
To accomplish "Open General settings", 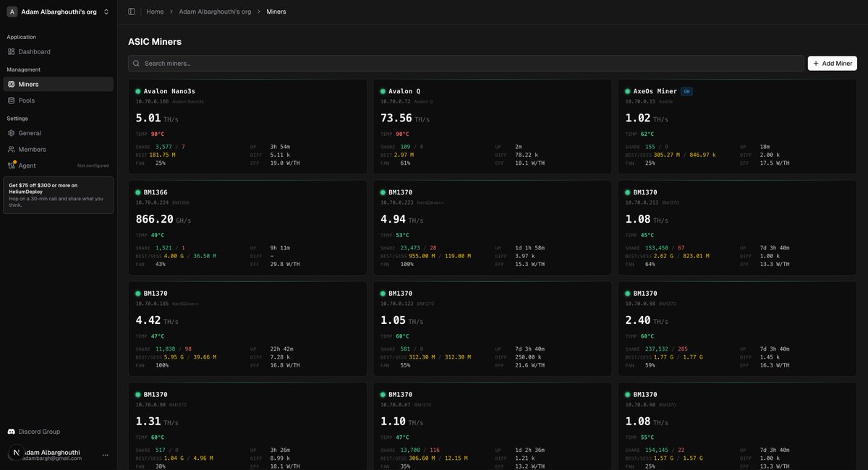I will click(x=58, y=133).
